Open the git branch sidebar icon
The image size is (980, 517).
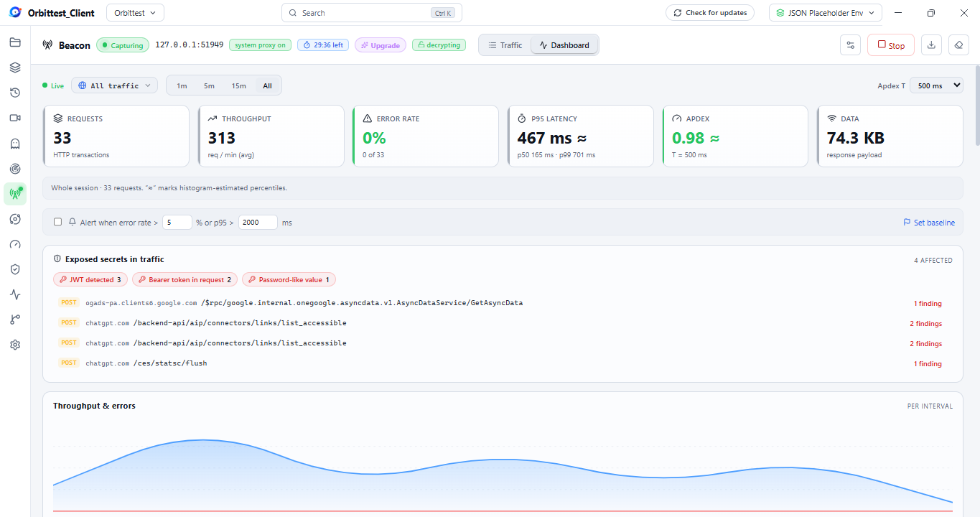(15, 320)
